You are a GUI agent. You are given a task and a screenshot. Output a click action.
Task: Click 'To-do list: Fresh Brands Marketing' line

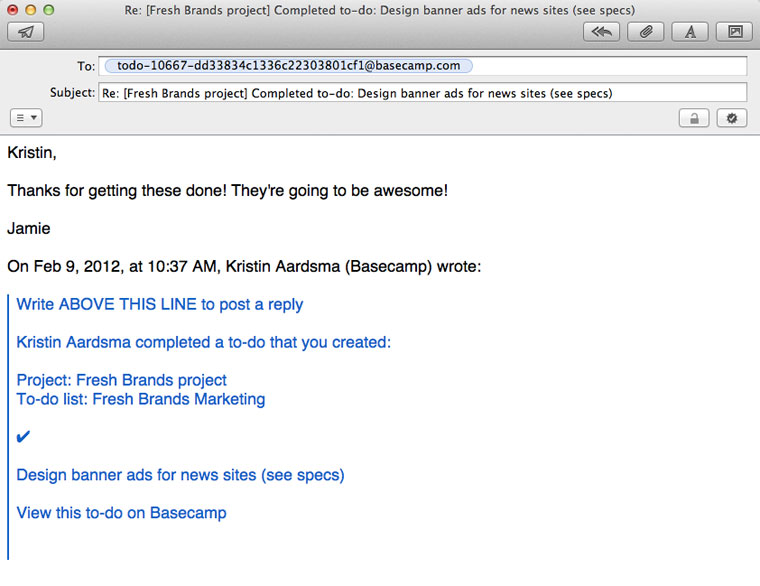click(x=141, y=399)
